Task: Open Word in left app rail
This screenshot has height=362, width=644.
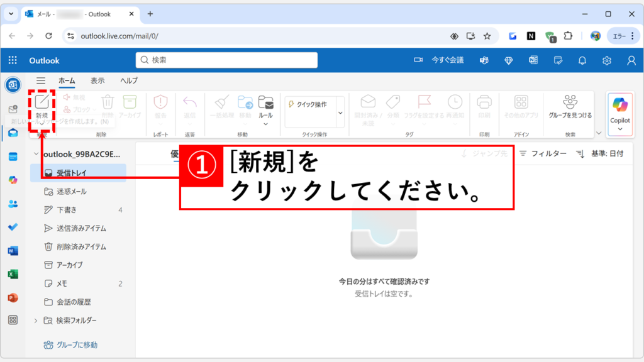Action: pyautogui.click(x=13, y=250)
